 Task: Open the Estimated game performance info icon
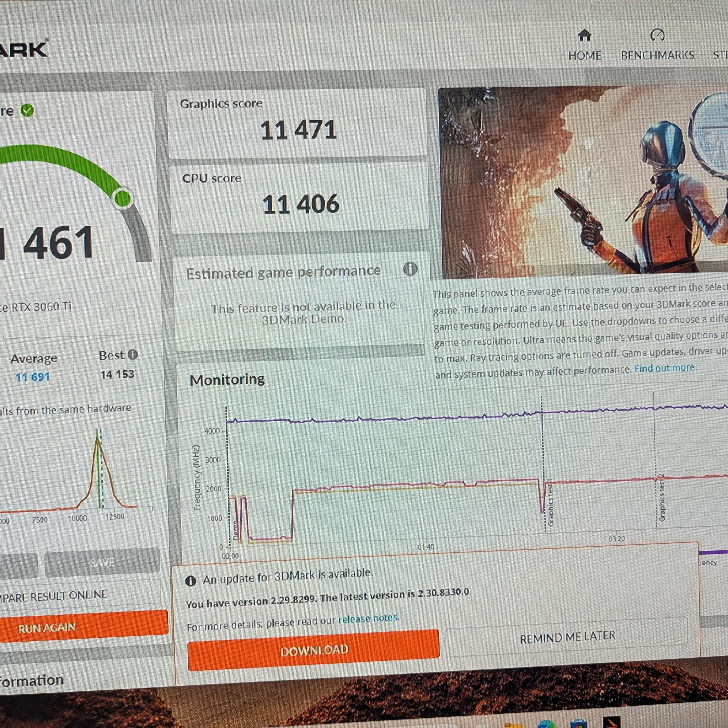pyautogui.click(x=410, y=269)
